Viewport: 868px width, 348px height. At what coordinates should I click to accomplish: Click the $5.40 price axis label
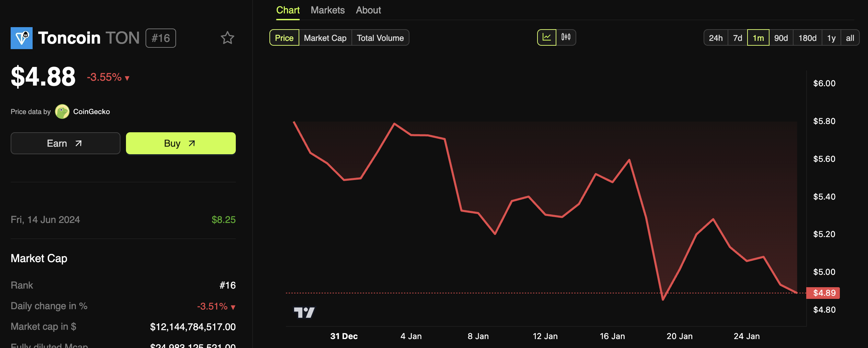point(824,197)
